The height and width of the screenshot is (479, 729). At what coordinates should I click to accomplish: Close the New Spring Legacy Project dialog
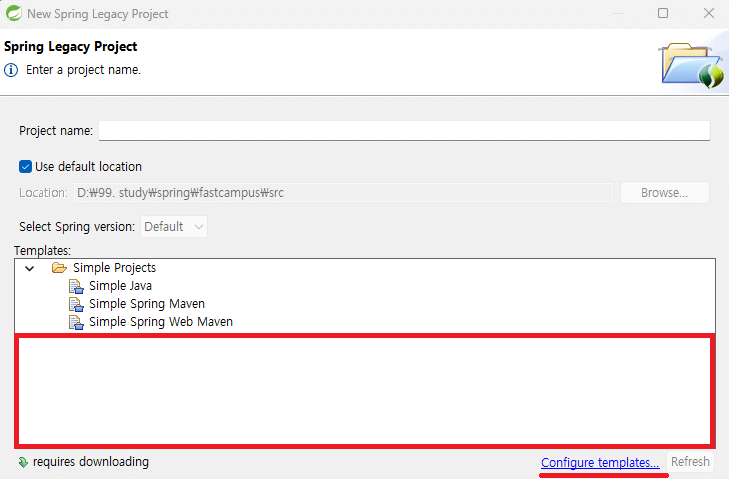[x=709, y=13]
